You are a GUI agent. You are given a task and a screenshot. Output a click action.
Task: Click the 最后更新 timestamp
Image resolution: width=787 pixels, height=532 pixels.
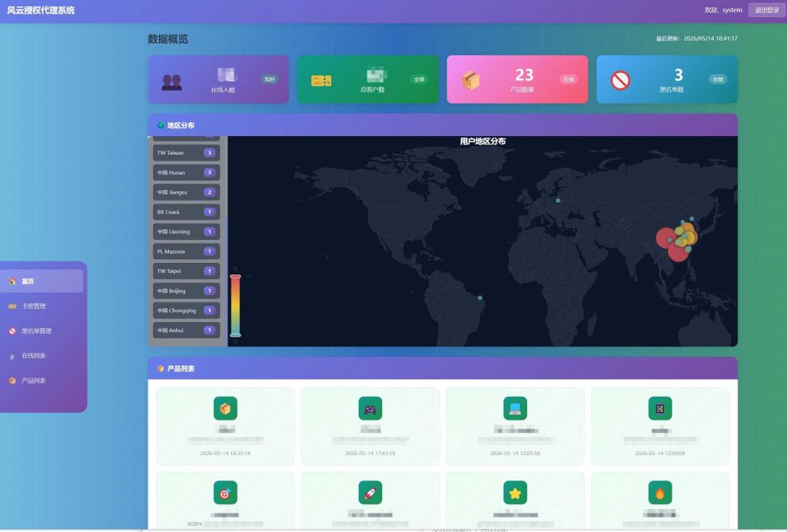coord(696,38)
